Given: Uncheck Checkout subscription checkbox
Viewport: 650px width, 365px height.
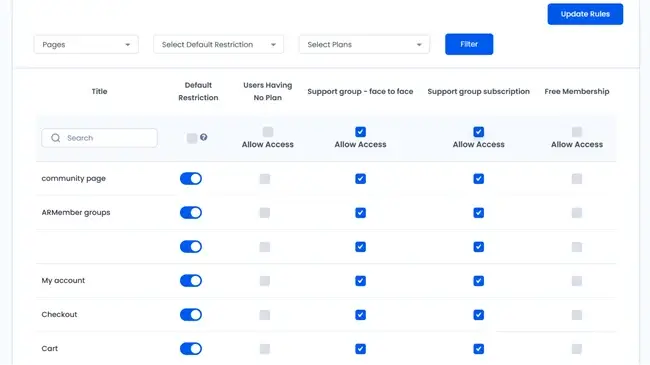Looking at the screenshot, I should coord(479,315).
